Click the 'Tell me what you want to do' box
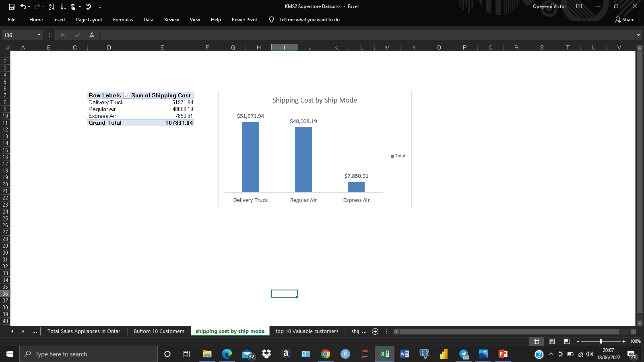 click(x=309, y=20)
